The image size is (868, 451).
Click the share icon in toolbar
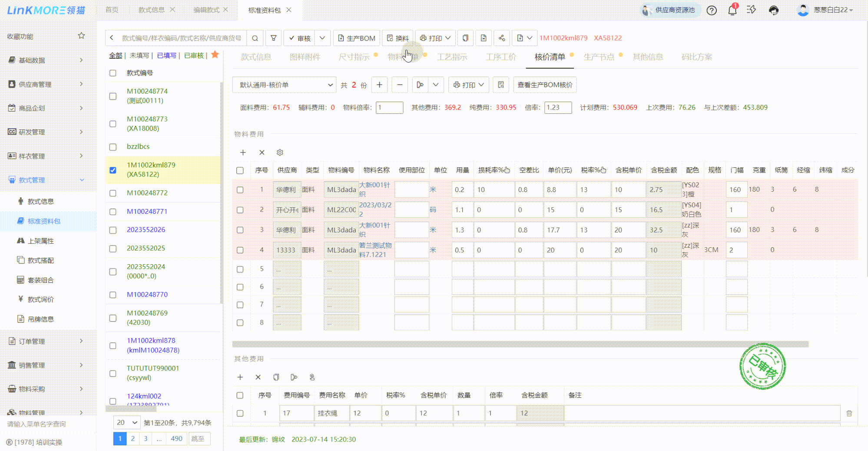click(502, 38)
